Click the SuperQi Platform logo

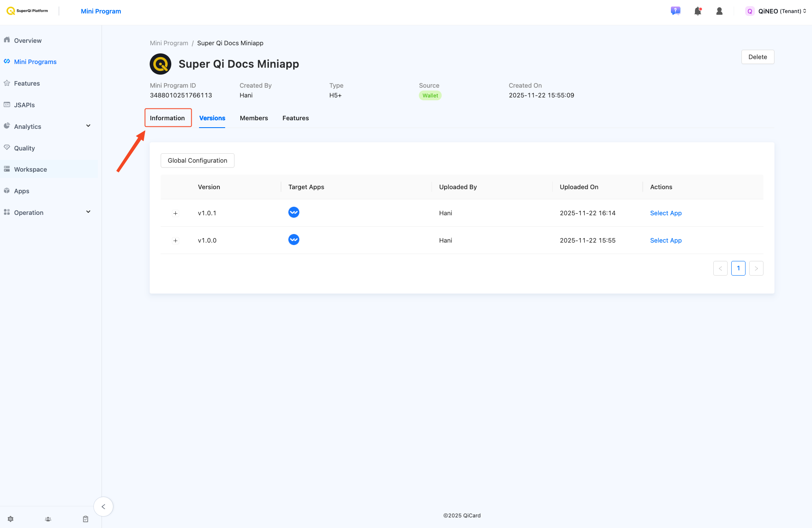tap(27, 11)
